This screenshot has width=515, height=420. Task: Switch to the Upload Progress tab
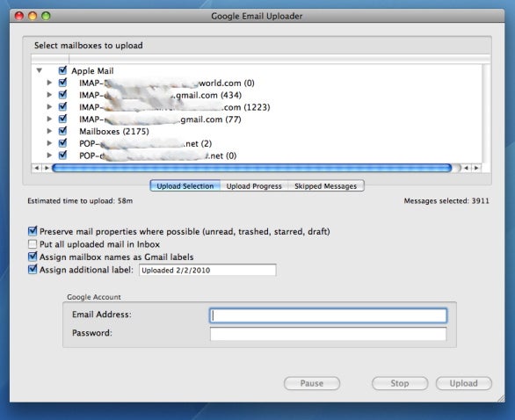254,186
